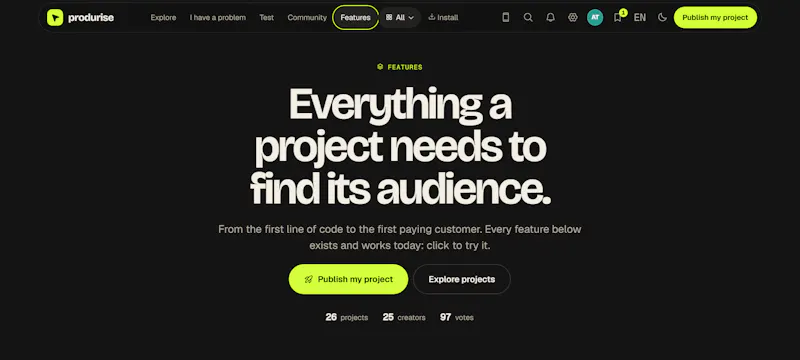
Task: Click Publish my project in header
Action: (x=715, y=17)
